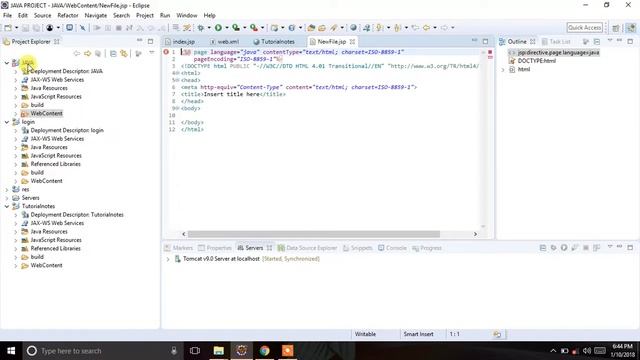Collapse the JAVA project node
Viewport: 640px width, 360px height.
pyautogui.click(x=7, y=63)
